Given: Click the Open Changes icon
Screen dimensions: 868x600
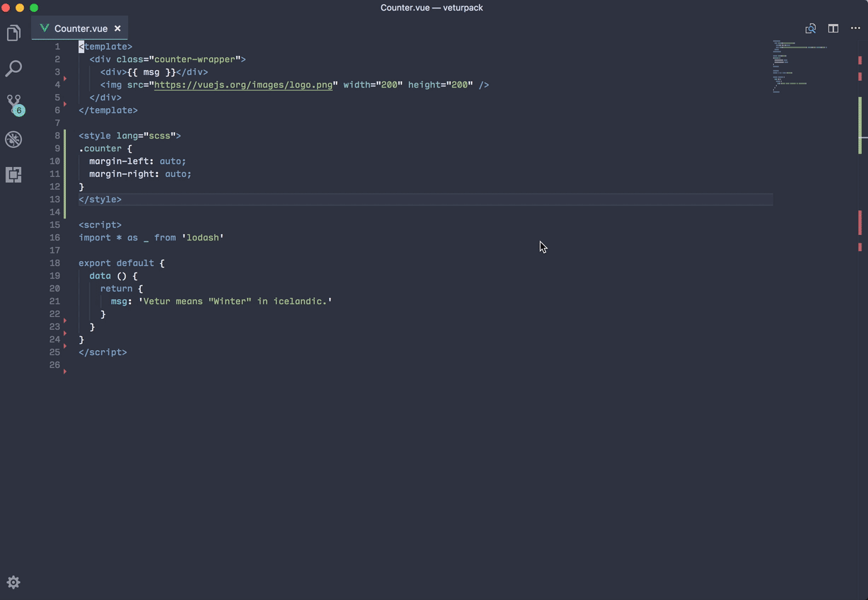Looking at the screenshot, I should pos(811,28).
